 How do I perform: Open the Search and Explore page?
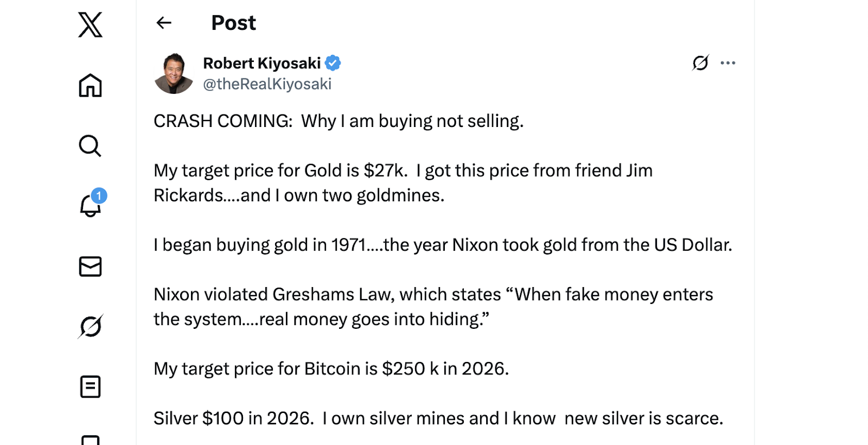pyautogui.click(x=90, y=146)
